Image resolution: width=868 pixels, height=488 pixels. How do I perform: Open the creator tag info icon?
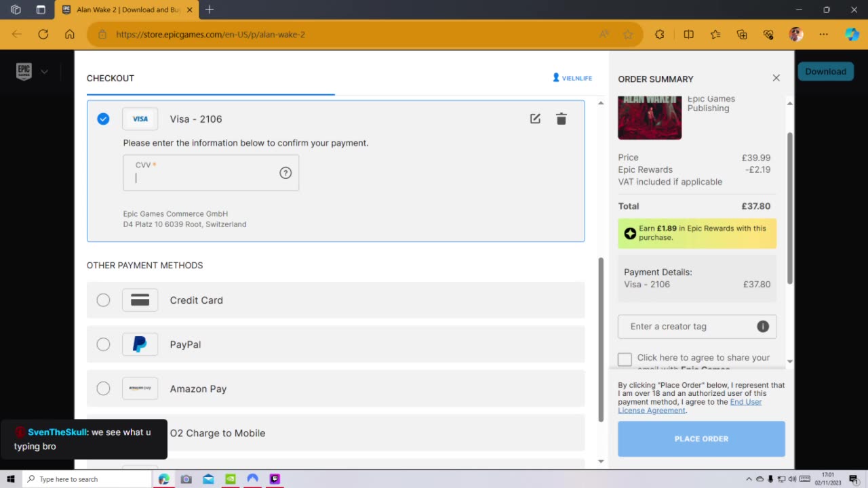click(763, 327)
